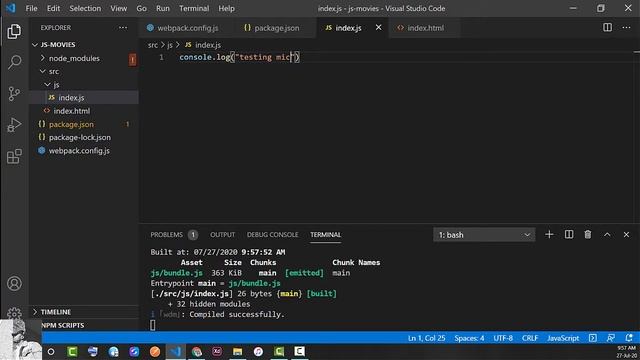The image size is (640, 360).
Task: Open the Run menu
Action: tap(162, 8)
